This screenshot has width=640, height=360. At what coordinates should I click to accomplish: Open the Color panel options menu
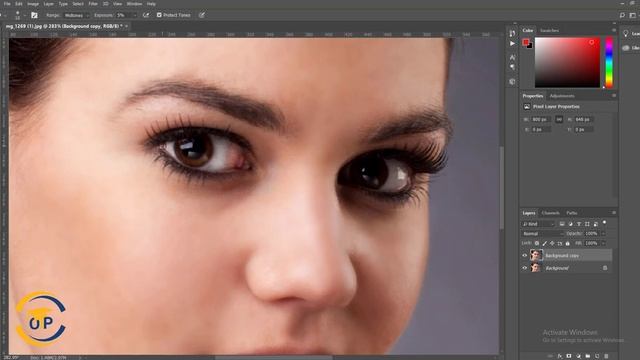click(613, 31)
